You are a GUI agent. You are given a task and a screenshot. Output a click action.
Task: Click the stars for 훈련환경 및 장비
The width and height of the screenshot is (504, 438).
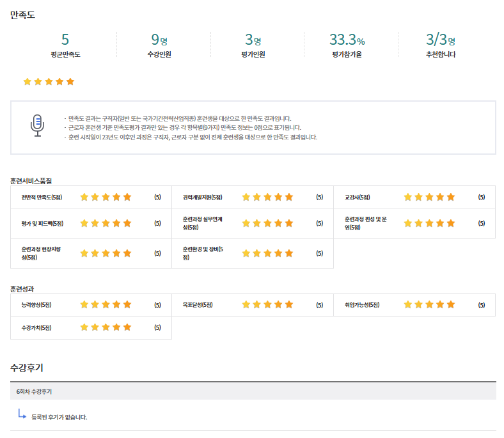coord(267,253)
